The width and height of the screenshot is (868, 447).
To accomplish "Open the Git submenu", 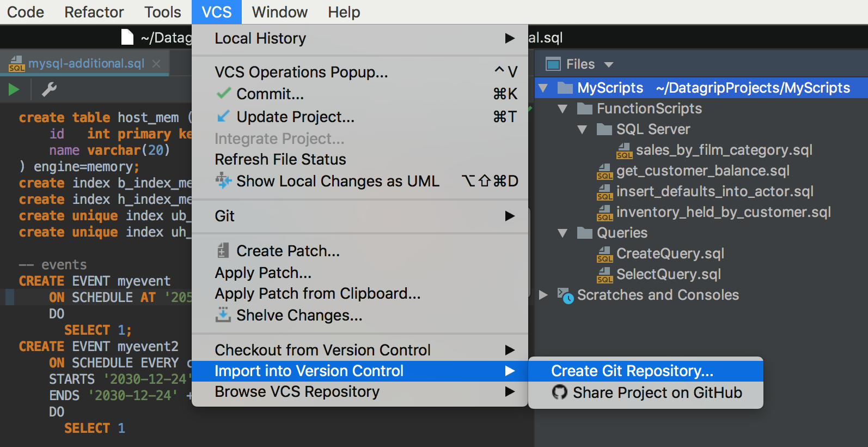I will (360, 216).
